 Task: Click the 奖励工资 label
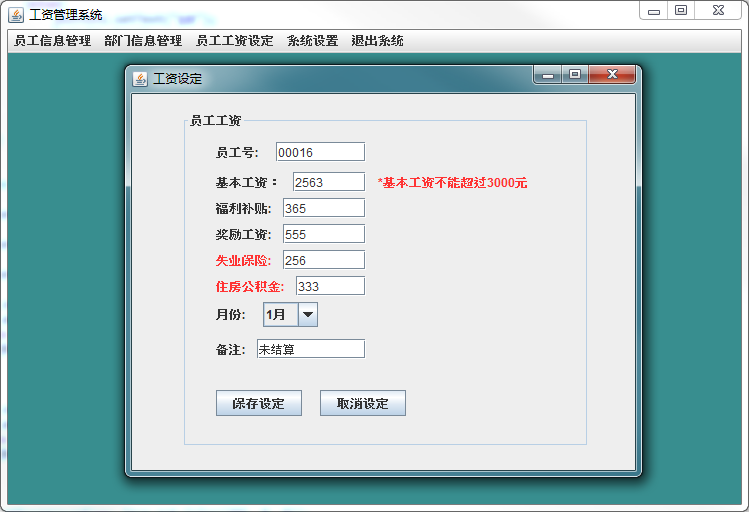pos(243,235)
